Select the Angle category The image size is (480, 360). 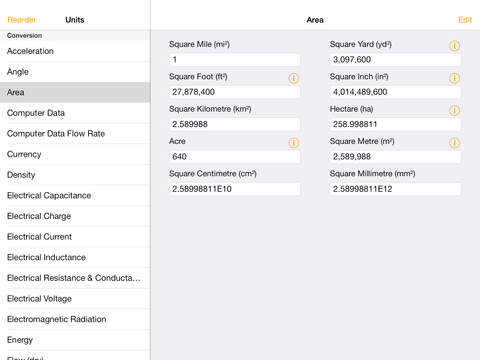point(75,72)
